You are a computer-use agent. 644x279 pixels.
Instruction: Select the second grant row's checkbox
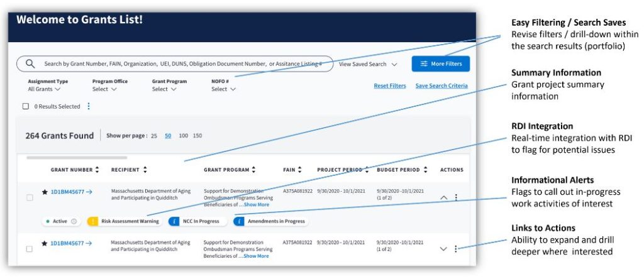(x=30, y=249)
